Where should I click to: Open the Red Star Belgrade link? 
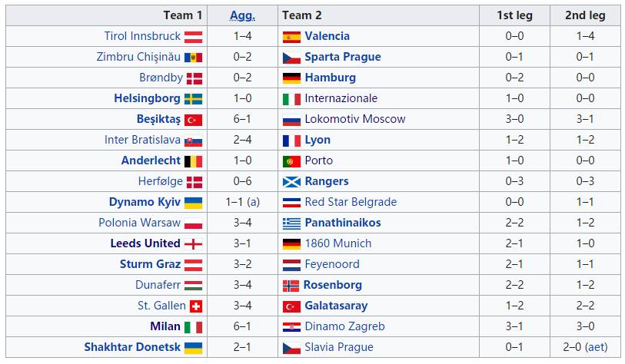[x=351, y=202]
